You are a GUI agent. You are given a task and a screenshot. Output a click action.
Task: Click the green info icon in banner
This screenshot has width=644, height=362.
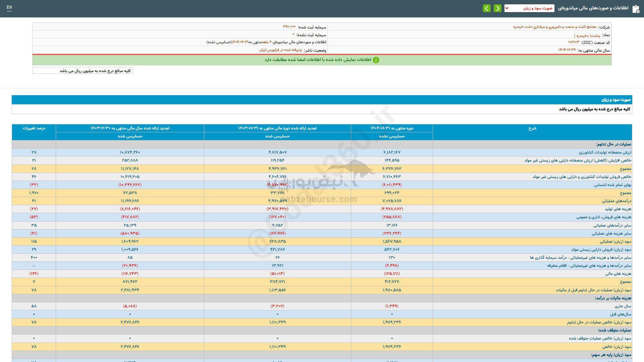[376, 60]
